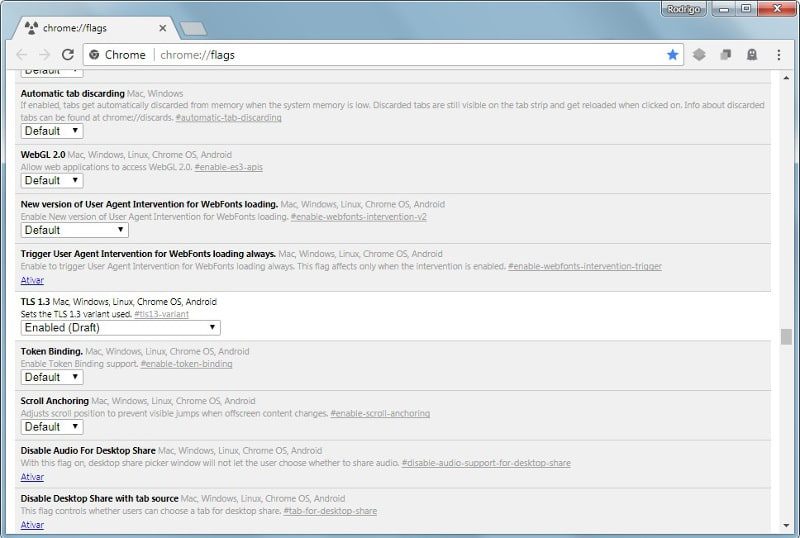This screenshot has height=538, width=800.
Task: Open #automatic-tab-discarding anchor link
Action: 229,117
